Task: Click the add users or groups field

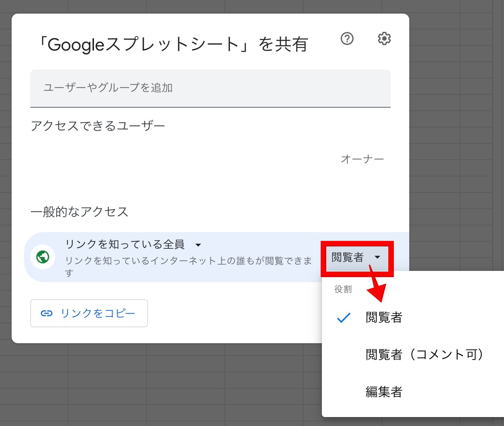Action: tap(210, 88)
